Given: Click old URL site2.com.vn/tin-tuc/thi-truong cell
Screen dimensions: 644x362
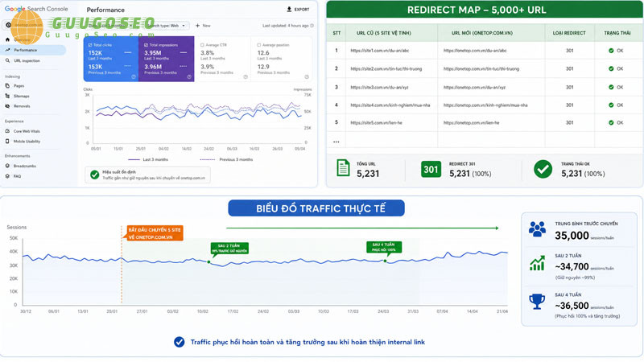Looking at the screenshot, I should (386, 69).
